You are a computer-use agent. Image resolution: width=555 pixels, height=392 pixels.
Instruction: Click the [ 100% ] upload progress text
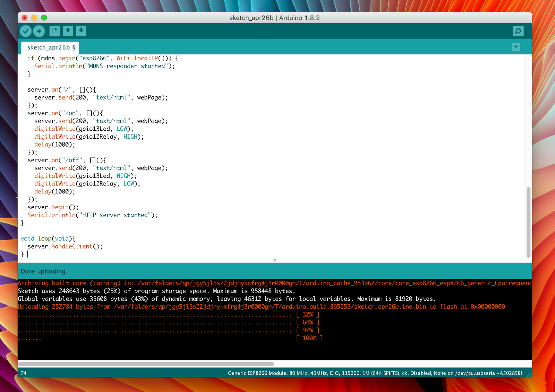point(309,338)
